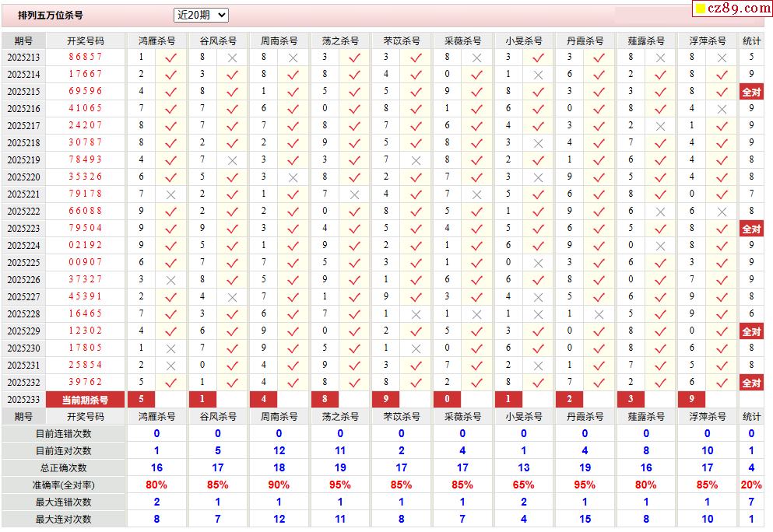Click the 20% all-correct rate value
Image resolution: width=773 pixels, height=532 pixels.
click(751, 485)
